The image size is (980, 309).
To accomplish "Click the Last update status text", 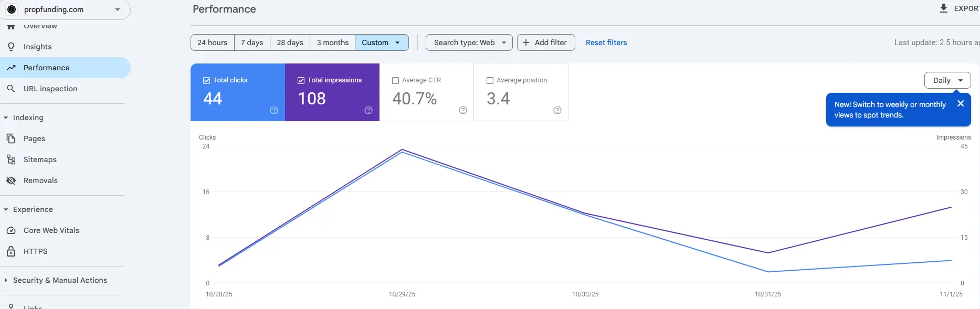I will click(x=937, y=42).
